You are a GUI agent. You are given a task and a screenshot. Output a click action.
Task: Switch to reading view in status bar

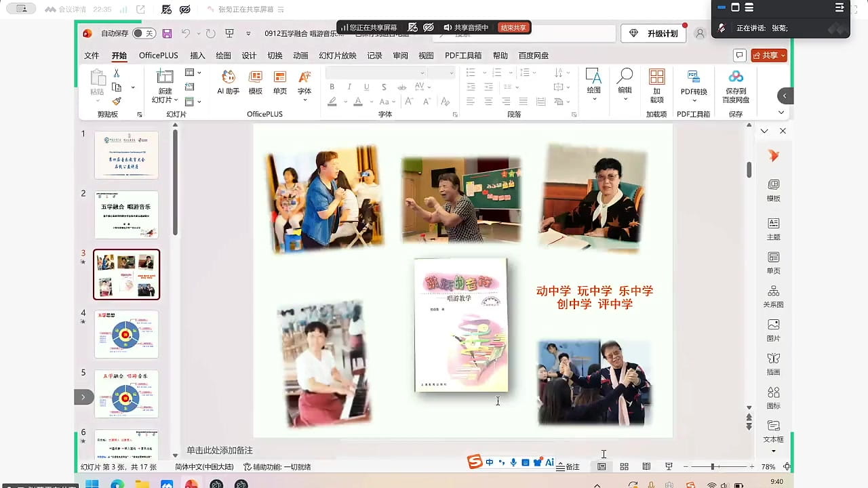[x=646, y=467]
